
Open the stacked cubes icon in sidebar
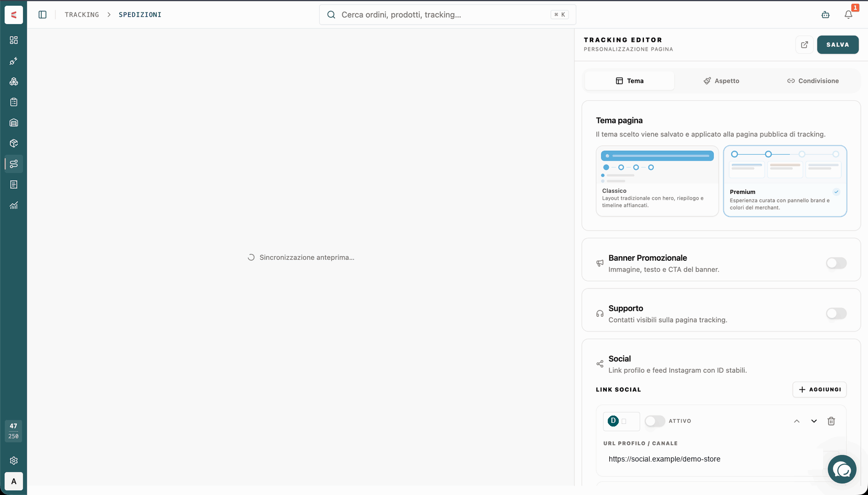(x=14, y=82)
